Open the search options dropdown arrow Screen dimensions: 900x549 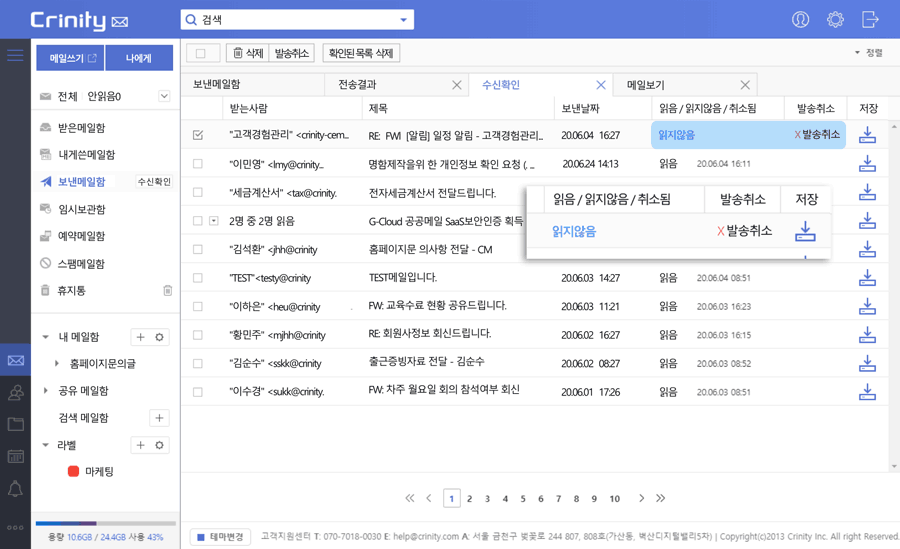404,20
